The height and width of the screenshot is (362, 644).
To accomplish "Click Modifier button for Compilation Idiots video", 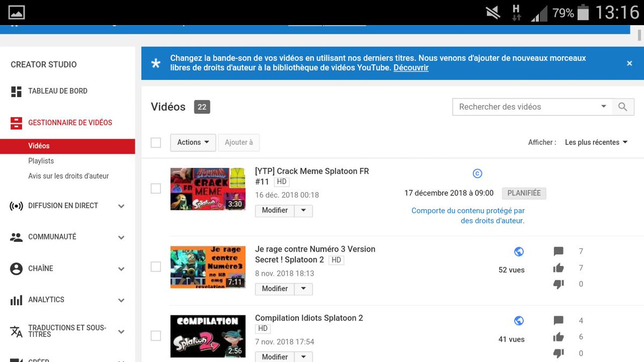I will coord(275,357).
